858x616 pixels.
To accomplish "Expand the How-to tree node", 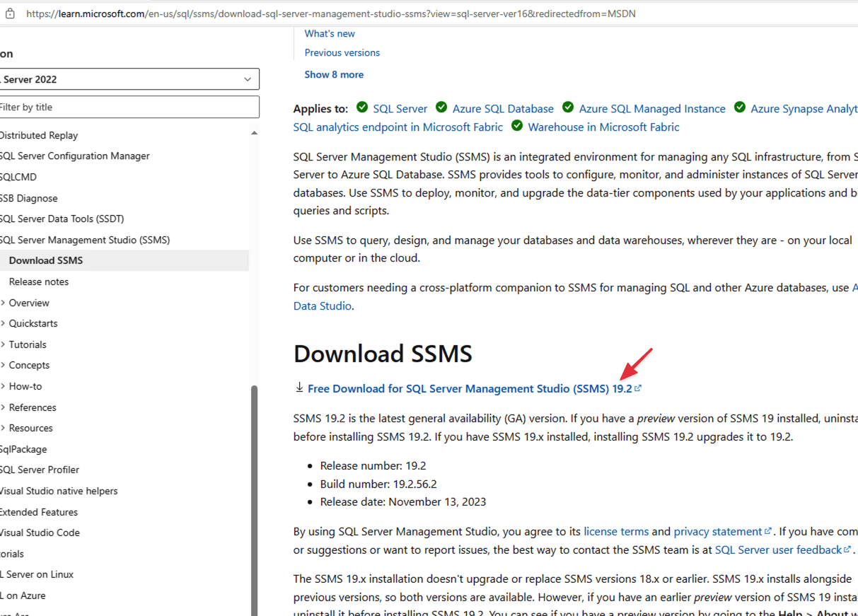I will 4,386.
